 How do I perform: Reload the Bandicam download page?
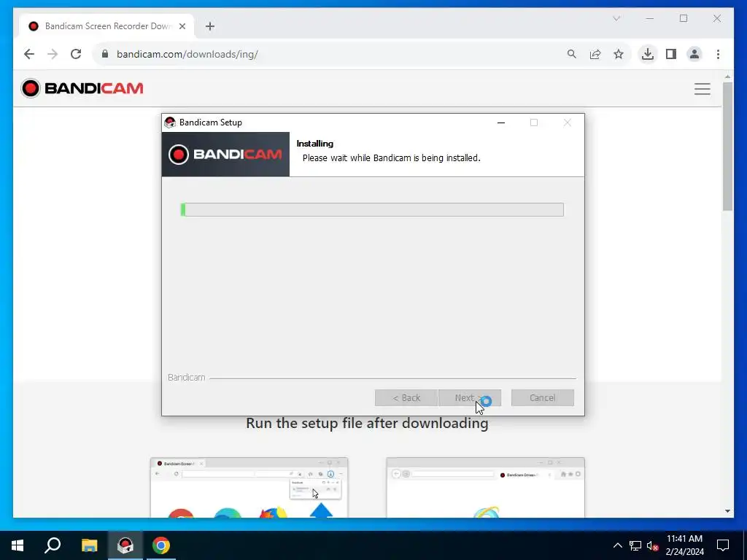click(x=76, y=54)
